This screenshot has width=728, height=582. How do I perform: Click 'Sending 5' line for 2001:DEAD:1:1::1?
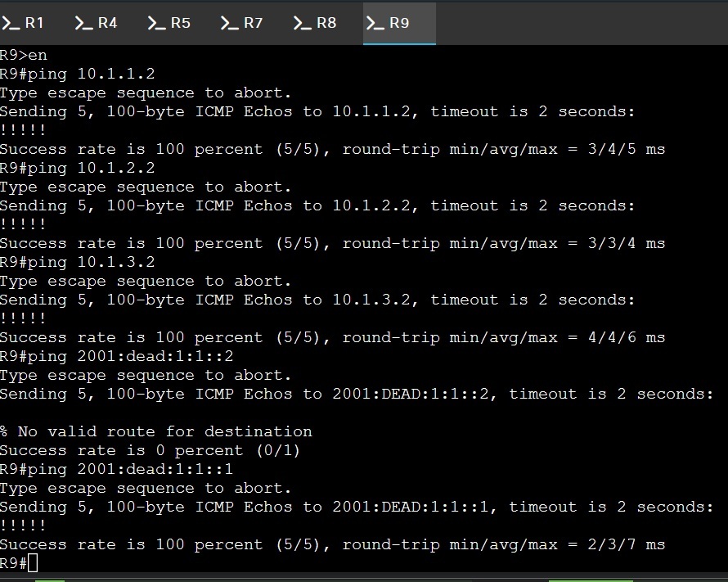357,507
